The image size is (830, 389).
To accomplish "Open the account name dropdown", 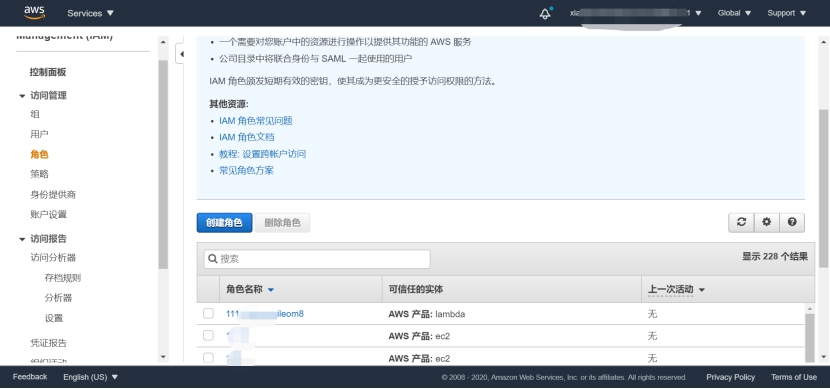I will pos(635,13).
